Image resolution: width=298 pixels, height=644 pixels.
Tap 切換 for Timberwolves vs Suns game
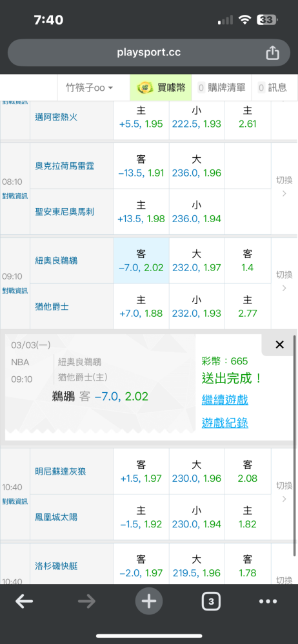[x=284, y=493]
